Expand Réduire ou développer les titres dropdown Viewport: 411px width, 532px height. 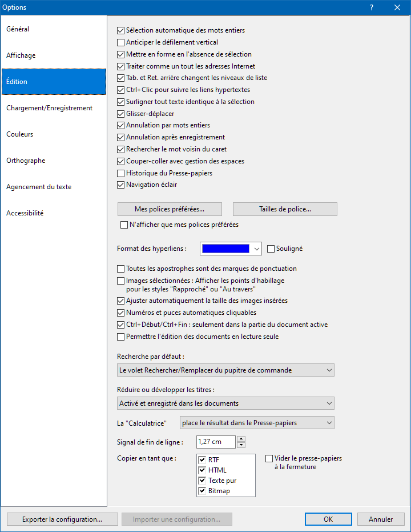tap(225, 403)
